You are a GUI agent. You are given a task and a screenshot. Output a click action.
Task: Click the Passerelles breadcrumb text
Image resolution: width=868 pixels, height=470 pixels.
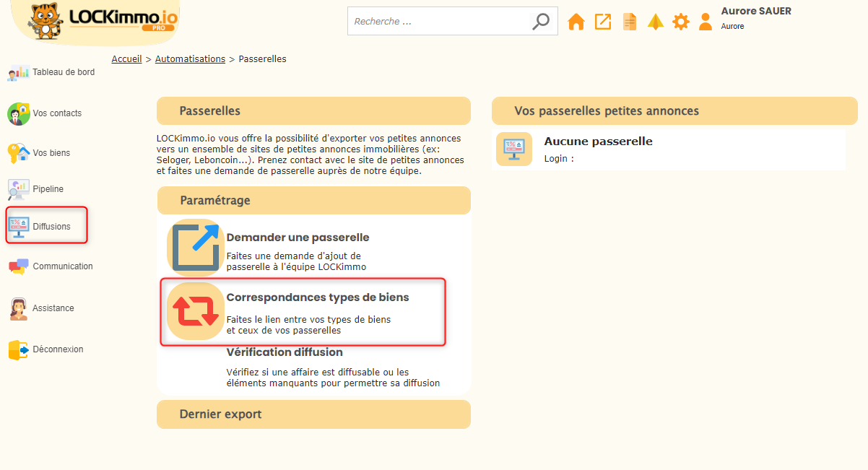[x=262, y=58]
